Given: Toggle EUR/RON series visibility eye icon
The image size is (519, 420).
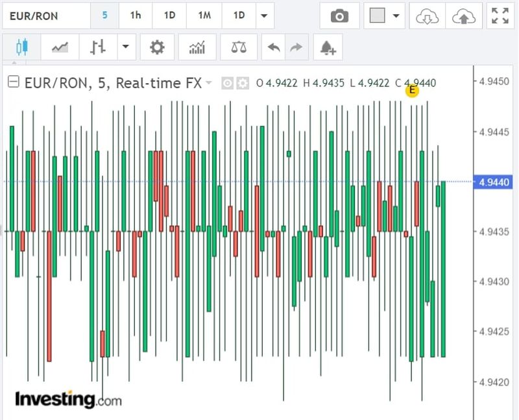Looking at the screenshot, I should tap(228, 83).
